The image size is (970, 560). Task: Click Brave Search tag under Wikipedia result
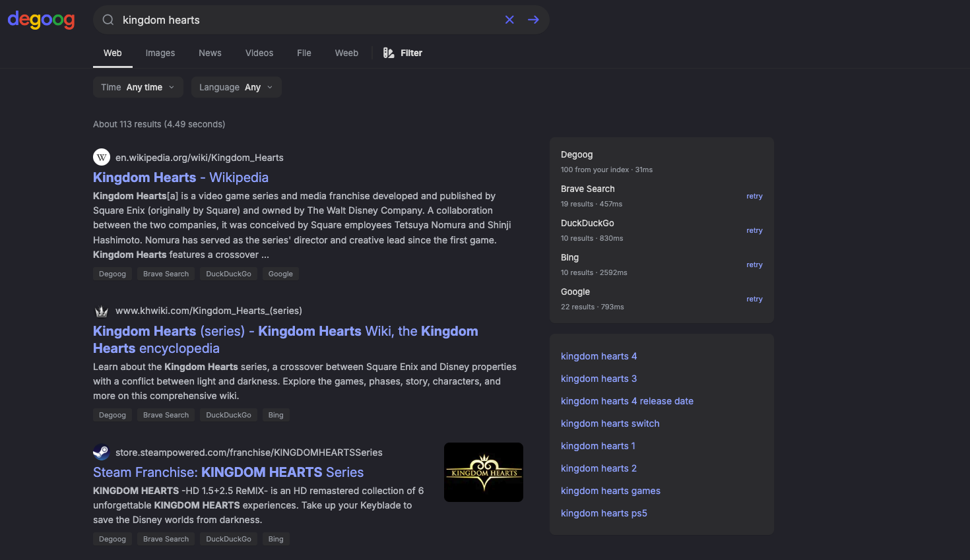pyautogui.click(x=166, y=274)
